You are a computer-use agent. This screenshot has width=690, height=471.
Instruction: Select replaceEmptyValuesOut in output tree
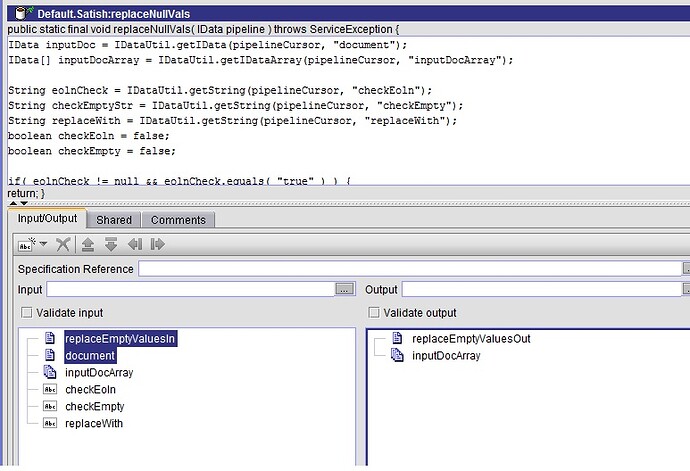point(471,339)
